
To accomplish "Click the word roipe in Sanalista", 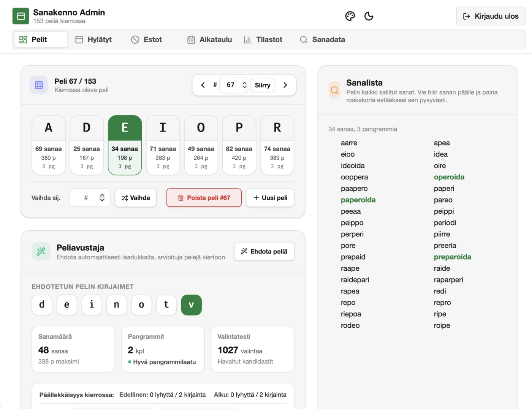I will (442, 325).
